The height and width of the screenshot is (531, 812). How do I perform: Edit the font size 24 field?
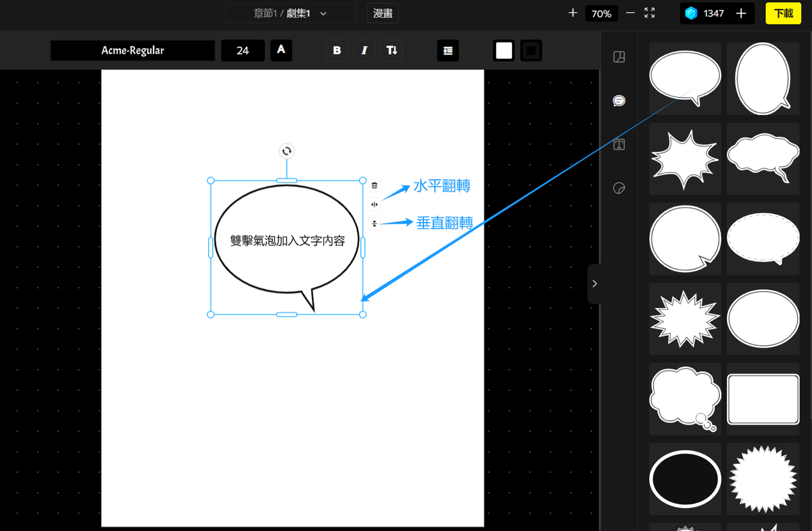click(x=242, y=51)
